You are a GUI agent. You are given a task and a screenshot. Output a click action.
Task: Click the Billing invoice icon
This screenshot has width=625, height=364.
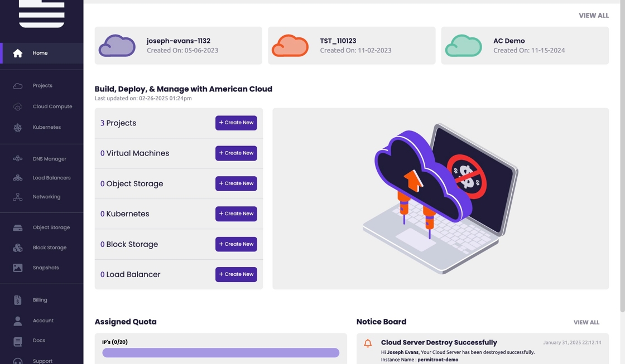(18, 300)
